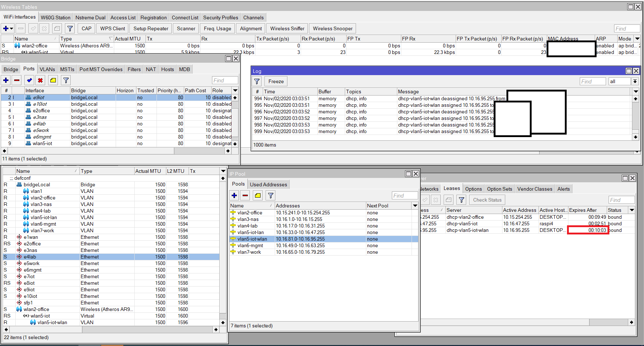Click the comment icon in Wireless Tables toolbar
The image size is (644, 346).
[57, 28]
